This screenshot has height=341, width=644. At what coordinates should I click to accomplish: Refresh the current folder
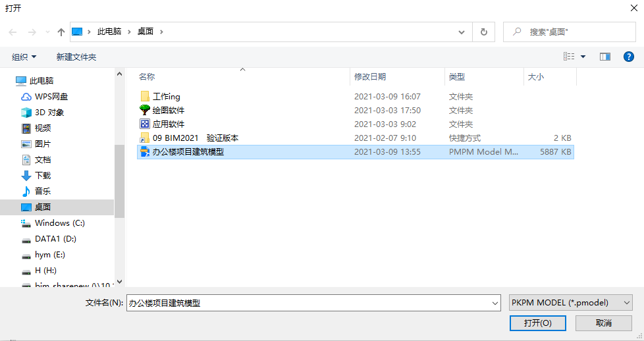[x=484, y=32]
